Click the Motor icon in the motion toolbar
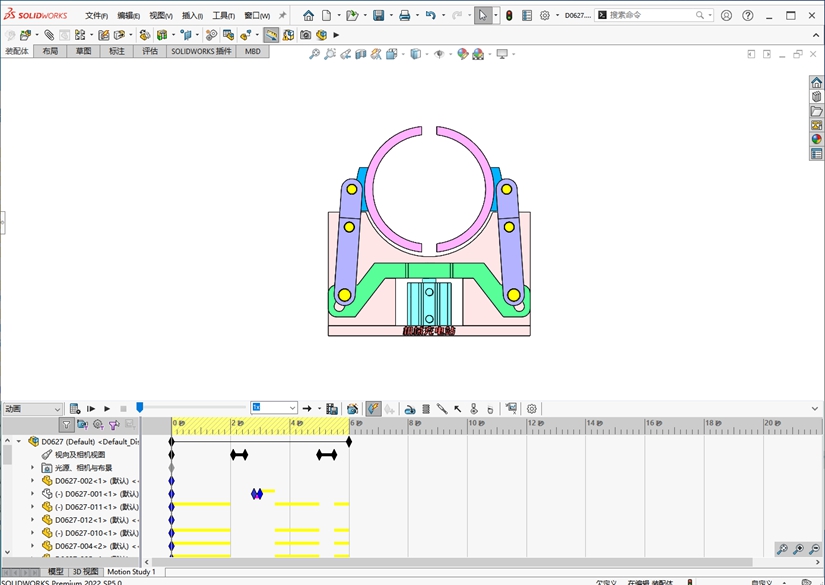Image resolution: width=825 pixels, height=585 pixels. click(410, 409)
